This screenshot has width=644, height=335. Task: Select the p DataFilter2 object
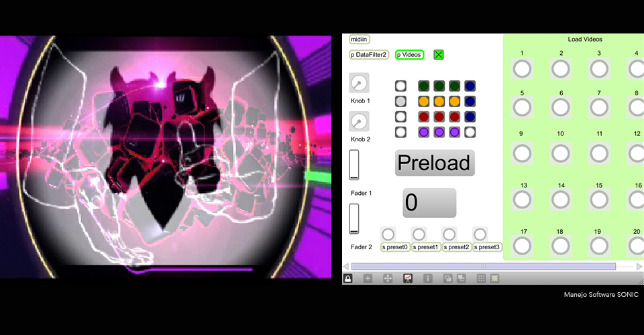pyautogui.click(x=369, y=54)
